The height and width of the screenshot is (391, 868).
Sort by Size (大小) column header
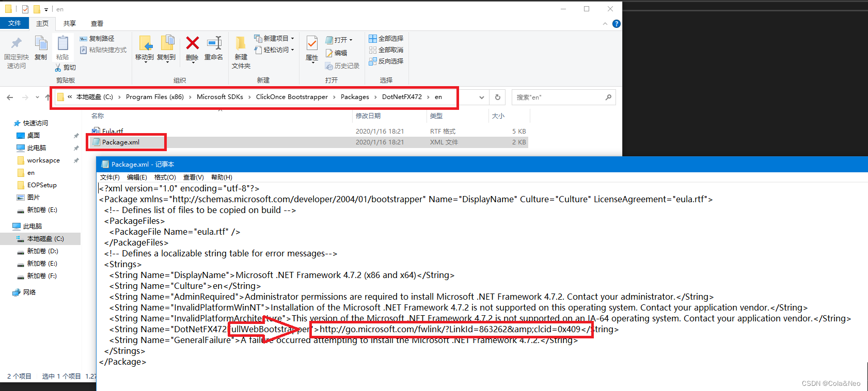point(498,116)
